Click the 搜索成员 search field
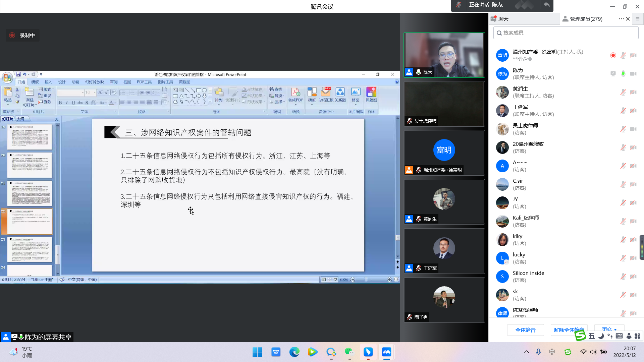The width and height of the screenshot is (644, 362). 566,33
